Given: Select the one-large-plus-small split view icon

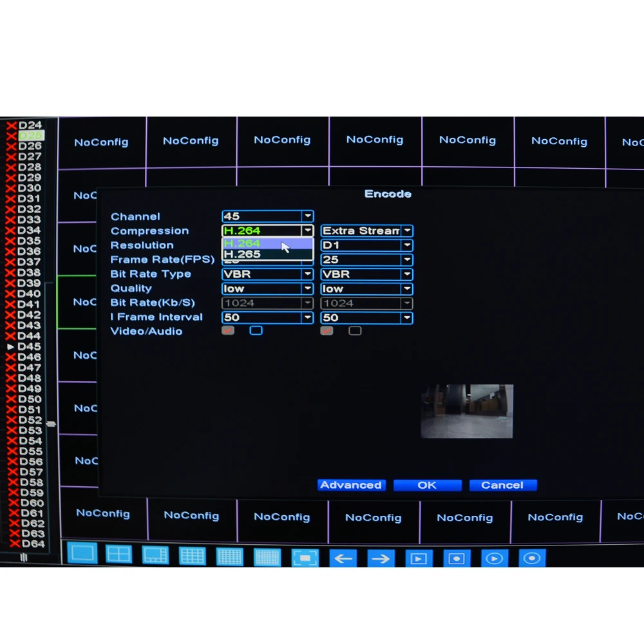Looking at the screenshot, I should (x=155, y=556).
